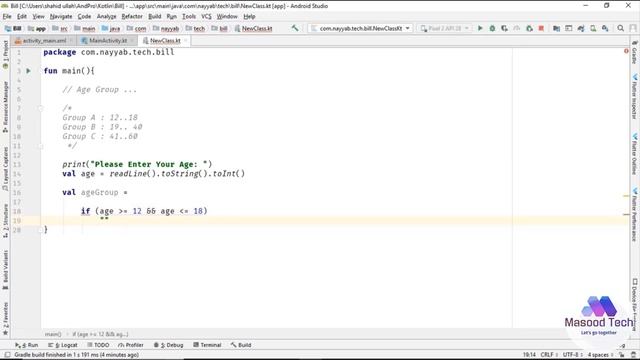Open the Favorites star tool window
The width and height of the screenshot is (640, 360).
[x=5, y=320]
